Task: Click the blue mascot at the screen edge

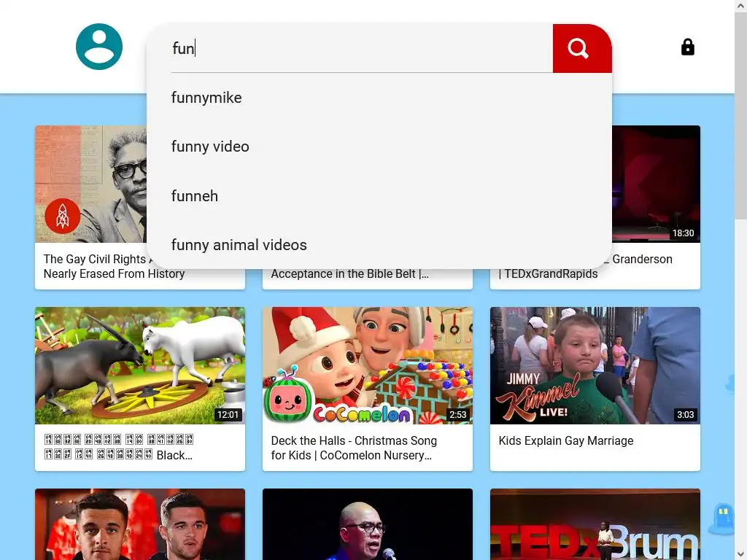Action: (x=722, y=518)
